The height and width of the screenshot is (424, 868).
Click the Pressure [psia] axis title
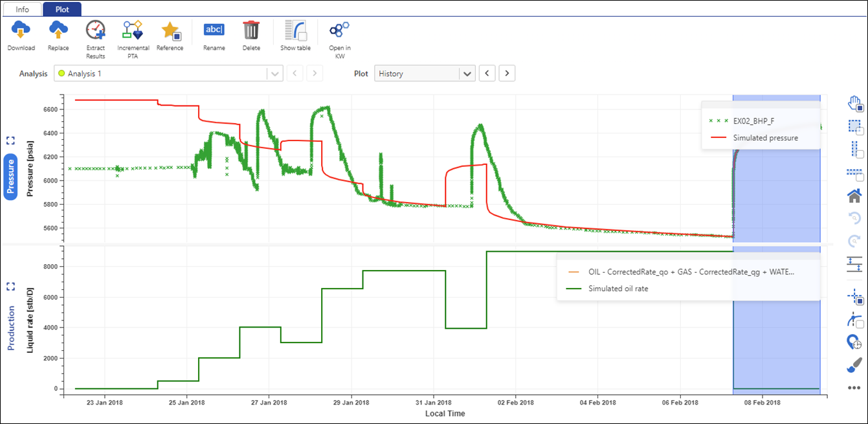coord(30,168)
